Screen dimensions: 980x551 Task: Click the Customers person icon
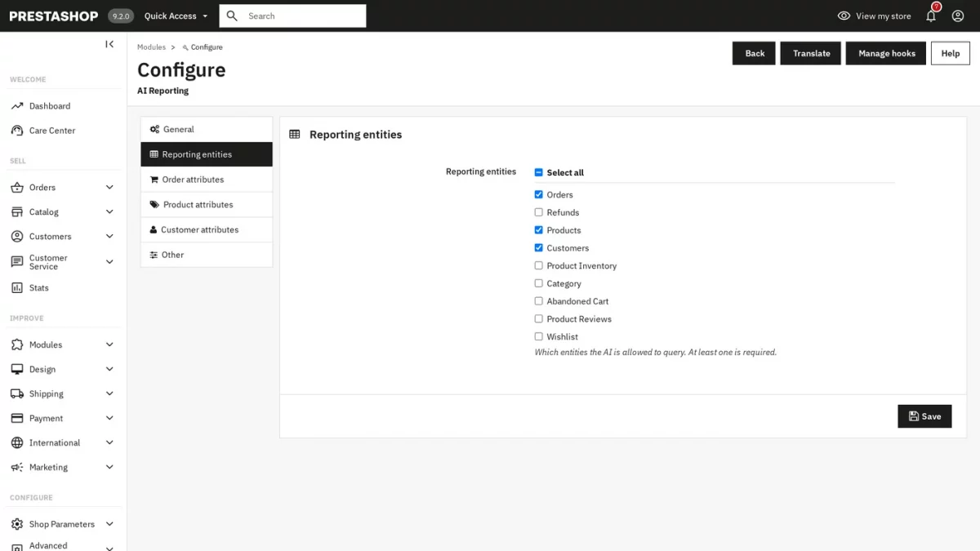click(x=17, y=237)
